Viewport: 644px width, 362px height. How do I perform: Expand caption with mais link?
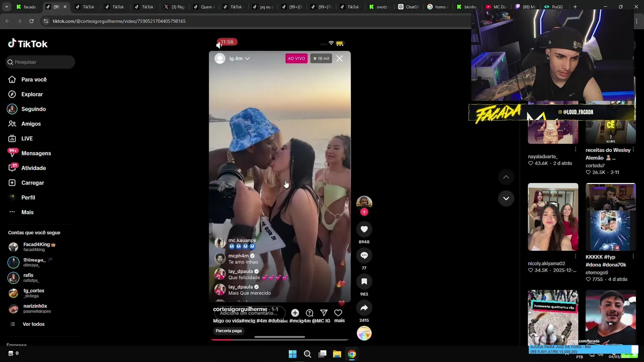(340, 321)
